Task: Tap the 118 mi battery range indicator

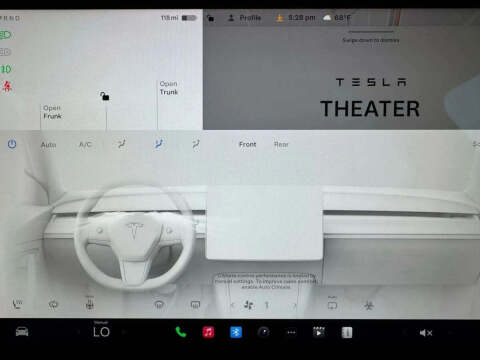Action: (x=178, y=18)
